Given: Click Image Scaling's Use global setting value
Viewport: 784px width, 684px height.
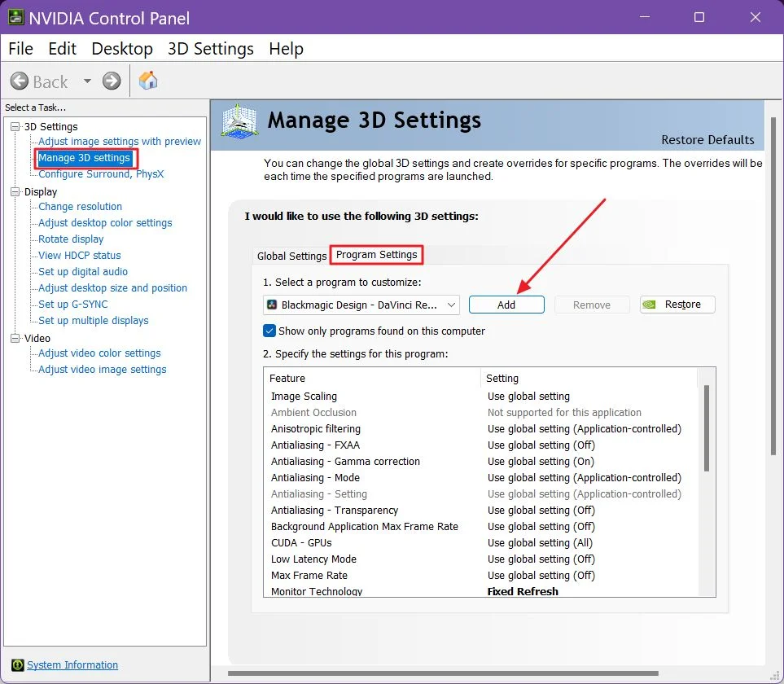Looking at the screenshot, I should pos(528,397).
